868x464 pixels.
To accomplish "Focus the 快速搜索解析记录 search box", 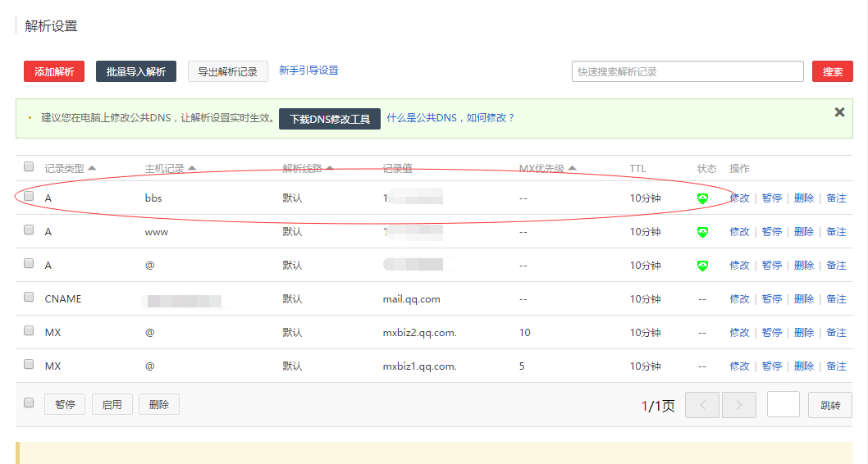I will [688, 71].
